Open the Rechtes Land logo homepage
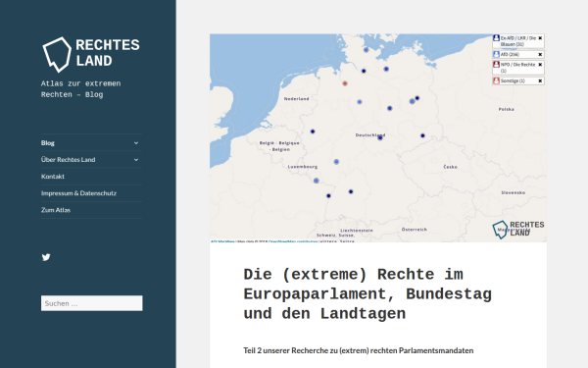This screenshot has height=368, width=588. point(91,54)
